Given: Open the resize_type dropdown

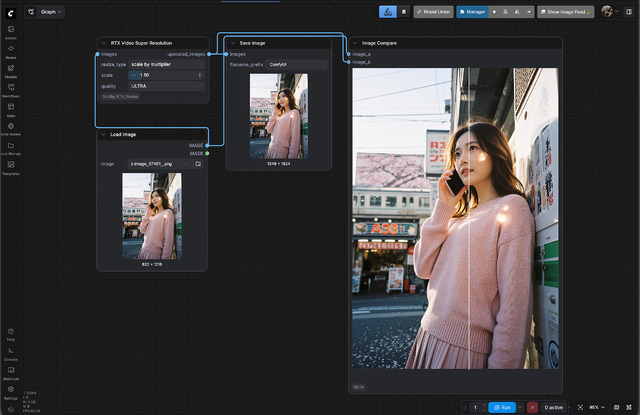Looking at the screenshot, I should 165,64.
